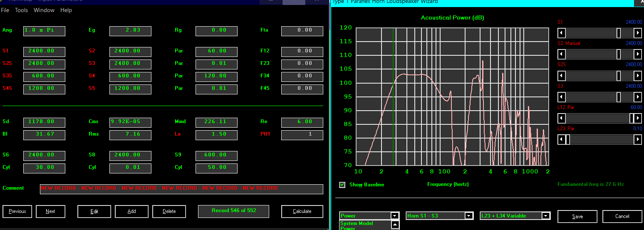Click the S1 slider left arrow
This screenshot has width=644, height=230.
(x=562, y=32)
